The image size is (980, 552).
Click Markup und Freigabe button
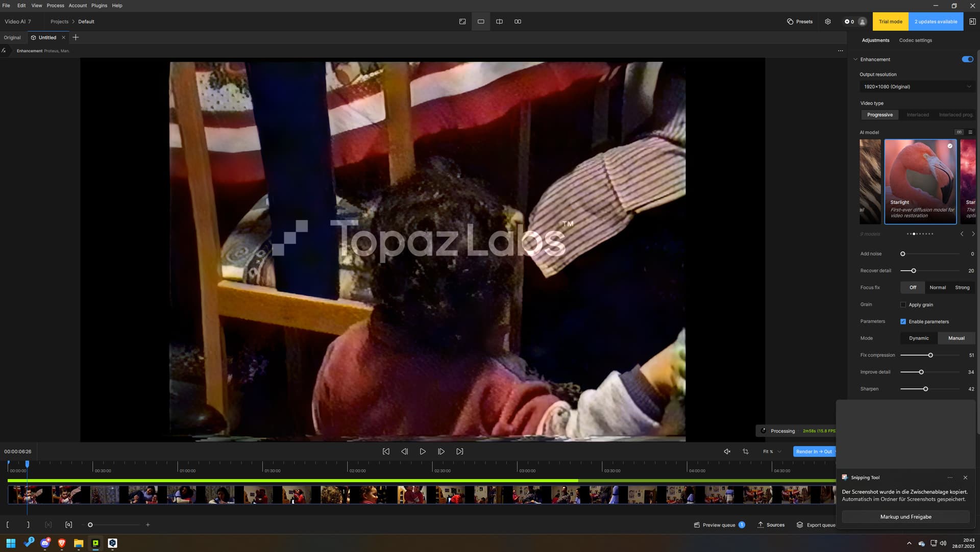point(905,517)
